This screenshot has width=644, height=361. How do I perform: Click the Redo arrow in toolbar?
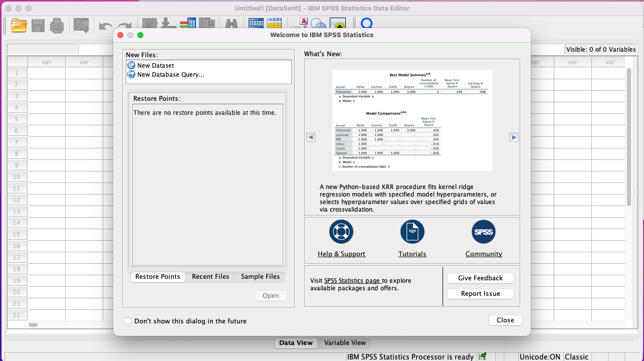click(x=124, y=25)
